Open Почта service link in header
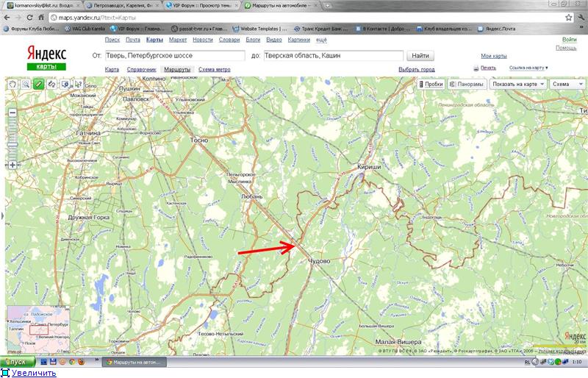The image size is (588, 378). point(133,40)
